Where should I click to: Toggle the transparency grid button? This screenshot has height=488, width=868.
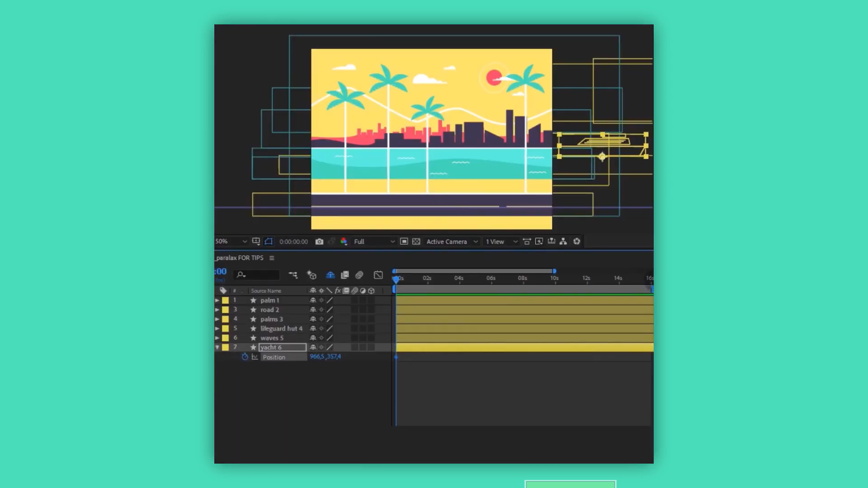(416, 242)
